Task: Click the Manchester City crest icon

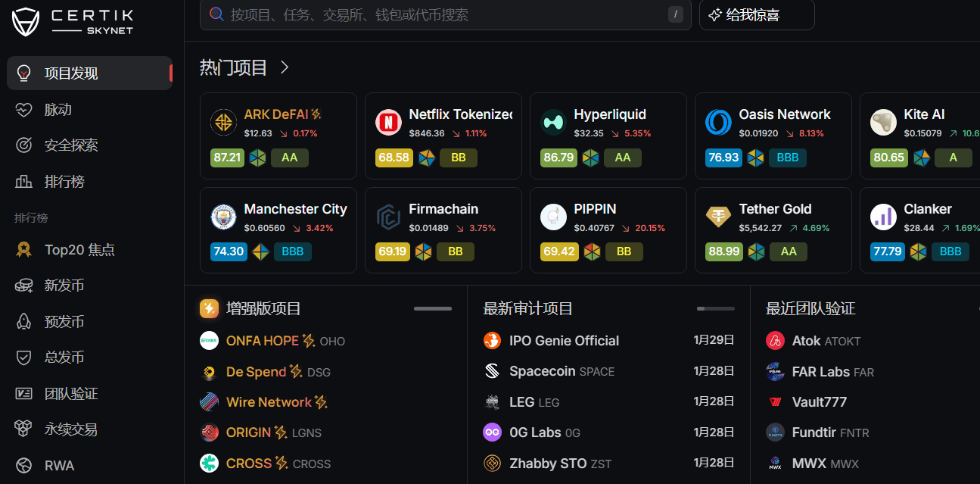Action: tap(223, 217)
